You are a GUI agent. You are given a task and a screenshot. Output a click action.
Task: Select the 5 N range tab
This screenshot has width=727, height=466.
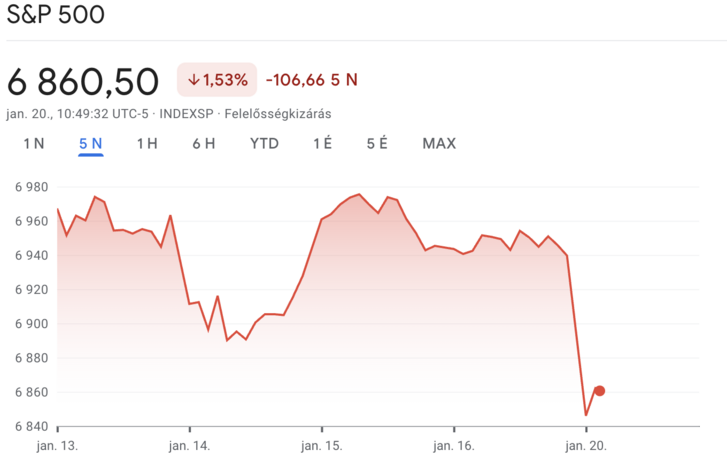(91, 143)
